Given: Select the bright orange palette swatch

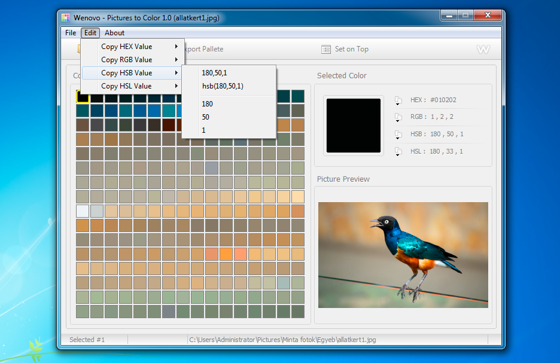Looking at the screenshot, I should tap(226, 254).
